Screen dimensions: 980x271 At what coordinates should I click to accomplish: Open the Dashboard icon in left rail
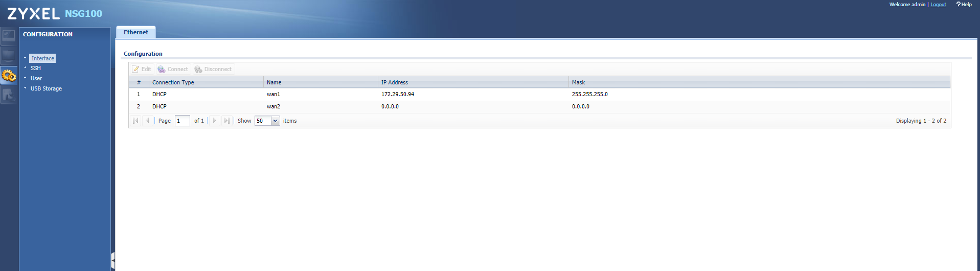9,36
